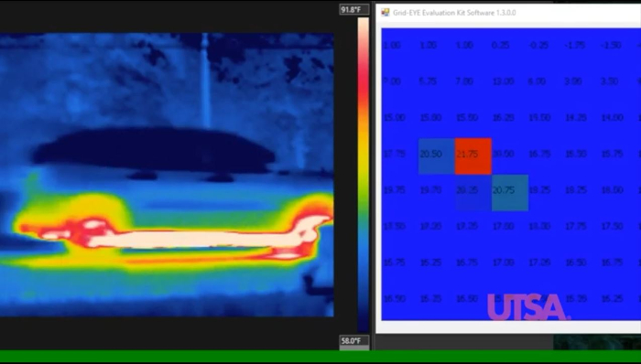Click the hot white arm in thermal image
Image resolution: width=641 pixels, height=364 pixels.
(196, 239)
